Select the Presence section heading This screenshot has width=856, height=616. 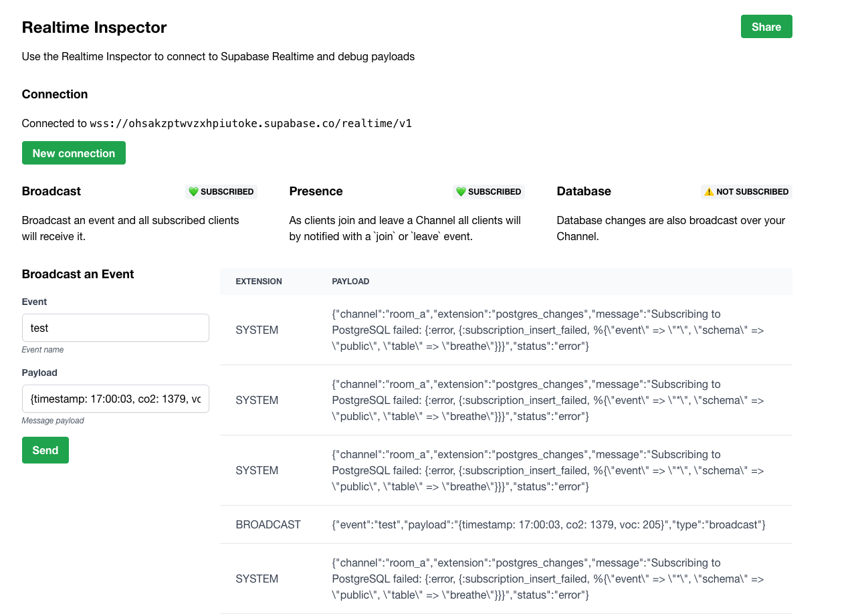(316, 191)
